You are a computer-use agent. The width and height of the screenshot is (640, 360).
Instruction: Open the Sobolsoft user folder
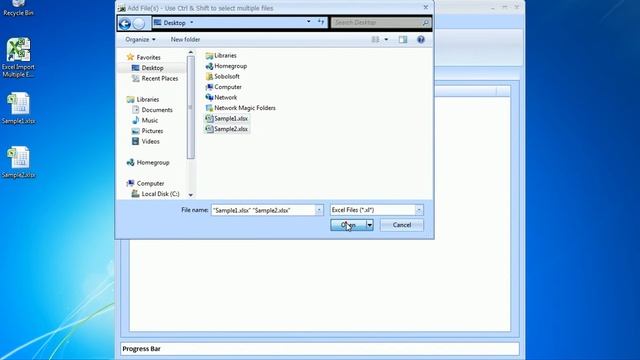pyautogui.click(x=222, y=76)
